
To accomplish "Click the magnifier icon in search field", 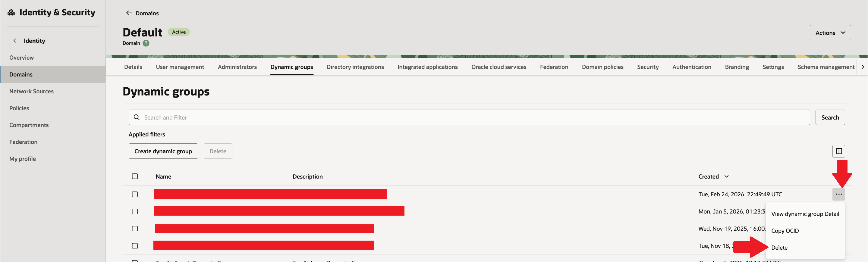I will (x=137, y=117).
